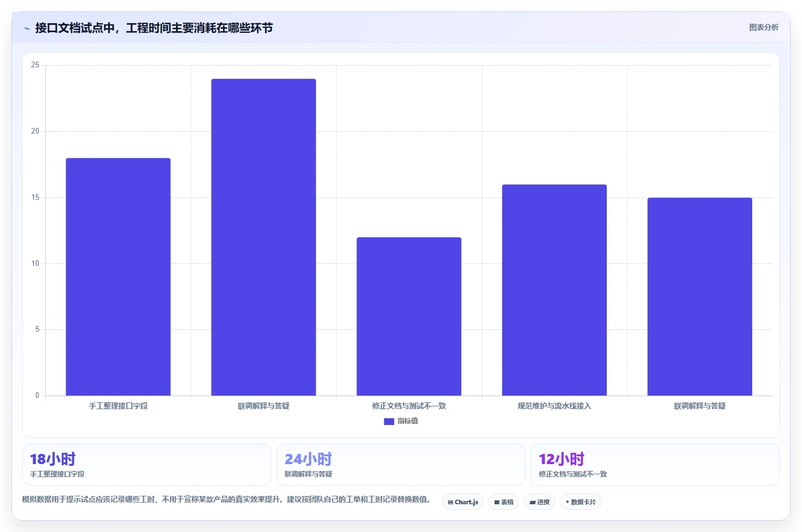Click 联调解释与答疑 caption in the 24小时 card

pyautogui.click(x=308, y=474)
